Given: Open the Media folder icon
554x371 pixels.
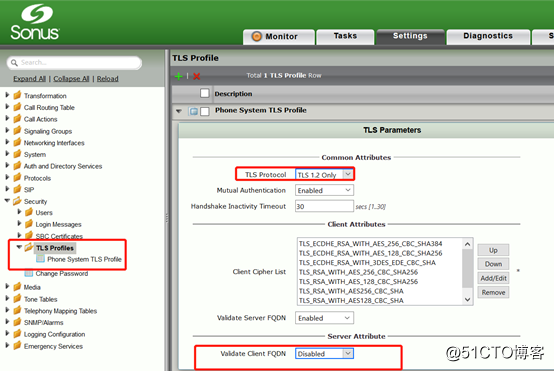Looking at the screenshot, I should click(x=17, y=287).
